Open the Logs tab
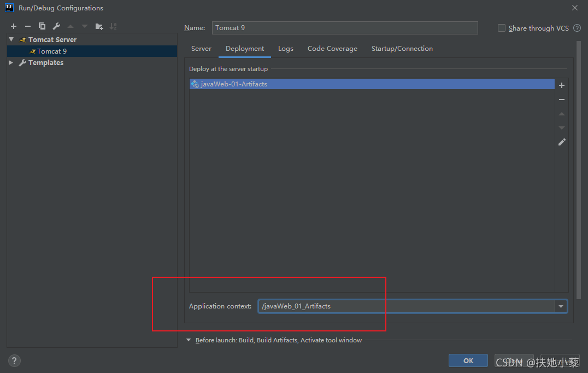 click(x=286, y=49)
